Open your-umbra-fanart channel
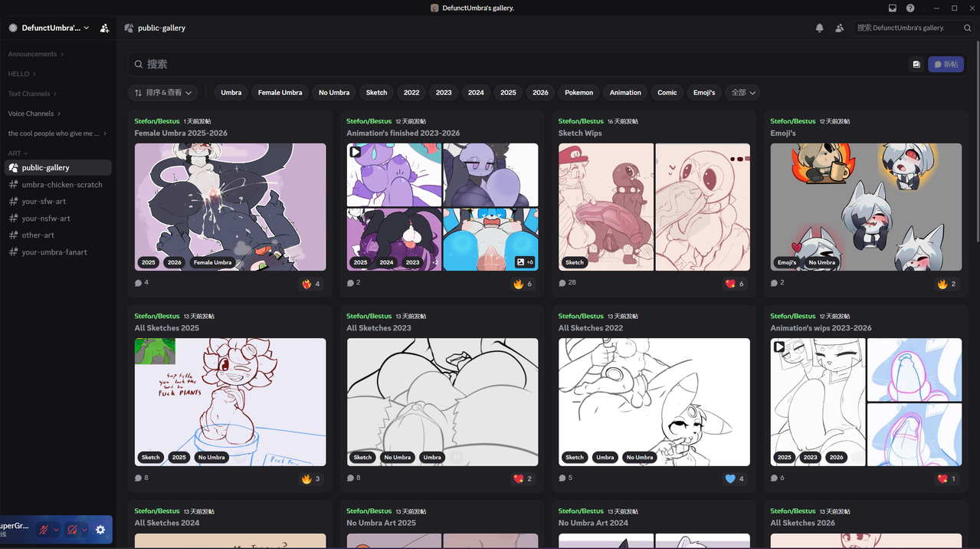Viewport: 980px width, 549px height. 58,252
